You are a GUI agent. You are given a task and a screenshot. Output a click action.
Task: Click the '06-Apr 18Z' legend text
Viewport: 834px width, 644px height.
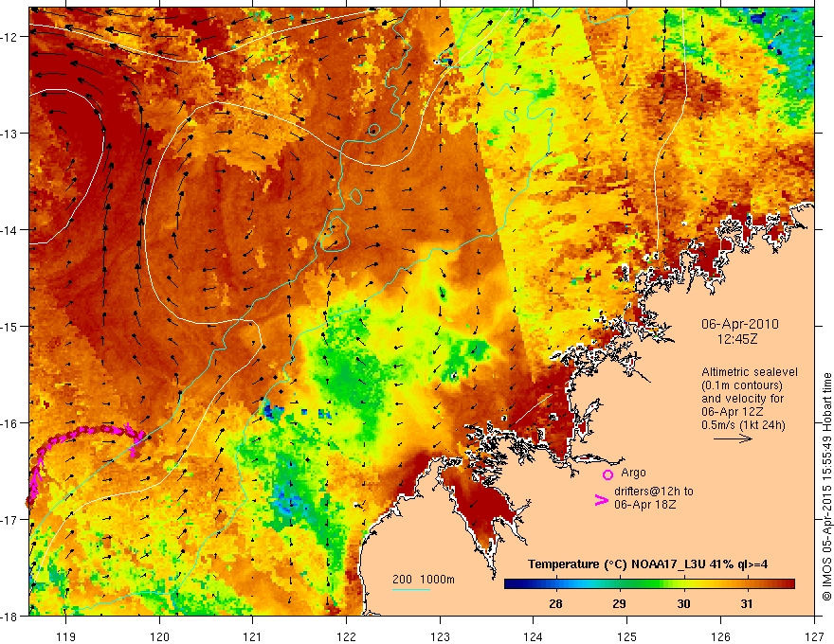click(x=645, y=505)
